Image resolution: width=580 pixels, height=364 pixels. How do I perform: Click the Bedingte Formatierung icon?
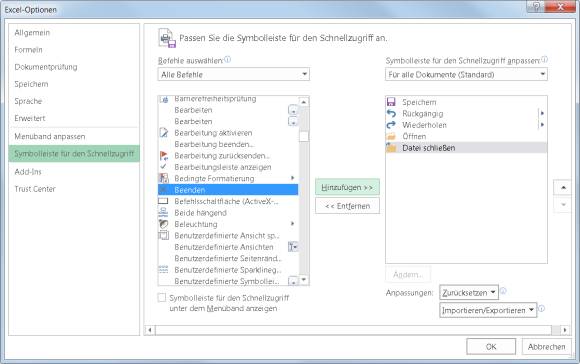pos(163,178)
